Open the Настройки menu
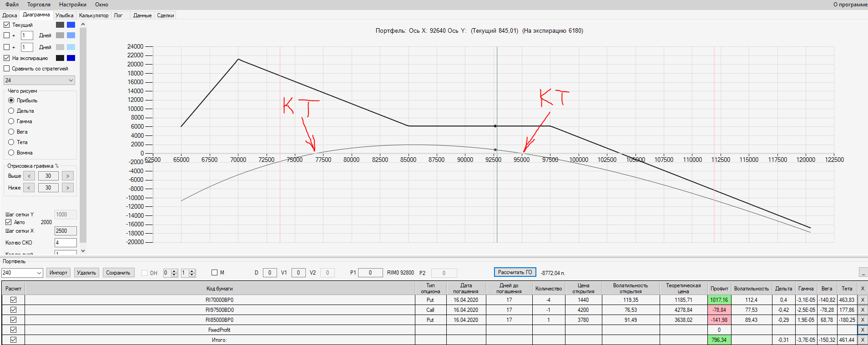Screen dimensions: 868x345 click(73, 5)
